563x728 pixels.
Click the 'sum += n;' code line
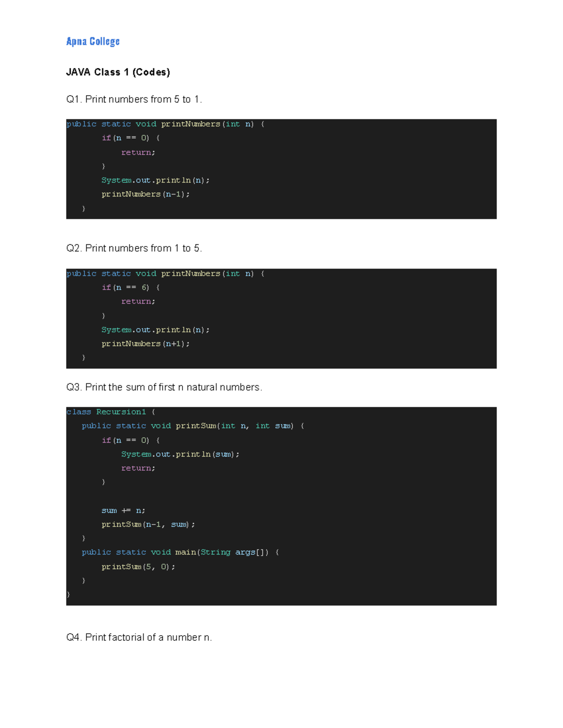[x=123, y=510]
